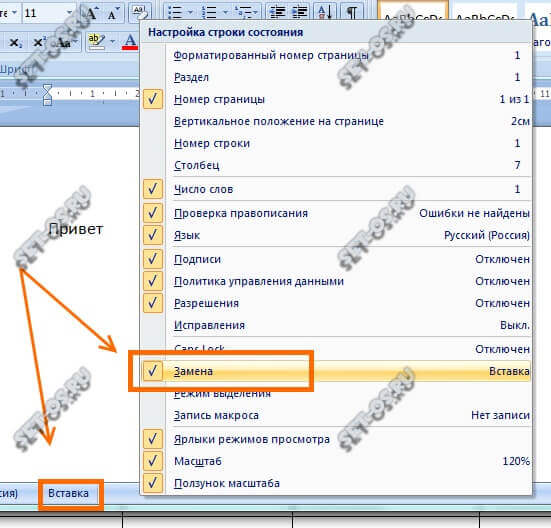This screenshot has height=528, width=551.
Task: Click the Increase Indent icon
Action: pyautogui.click(x=300, y=13)
